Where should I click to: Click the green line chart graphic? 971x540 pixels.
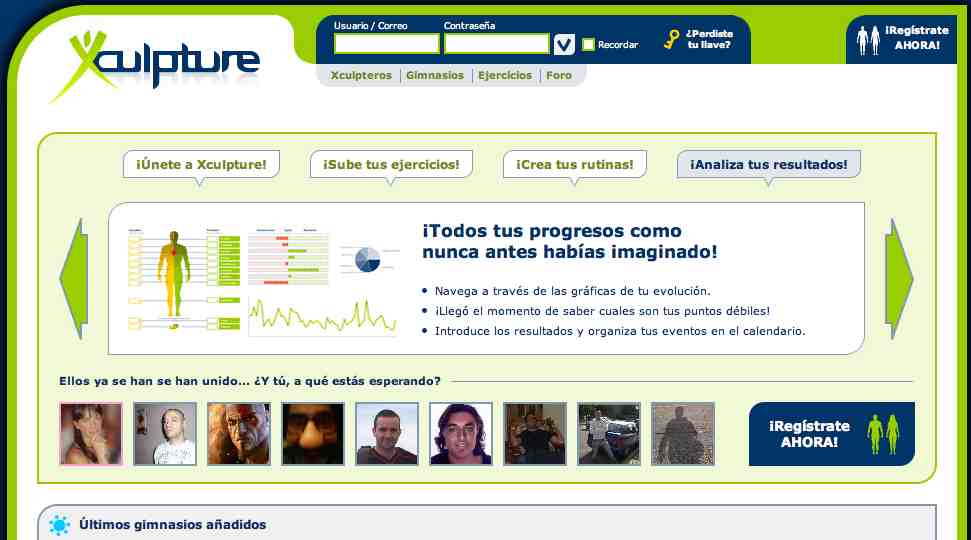(322, 316)
